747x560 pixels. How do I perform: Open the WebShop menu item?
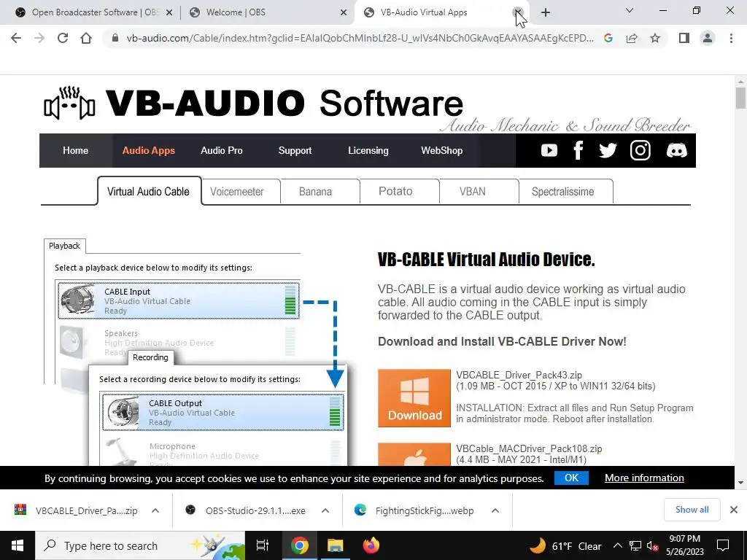[x=441, y=150]
